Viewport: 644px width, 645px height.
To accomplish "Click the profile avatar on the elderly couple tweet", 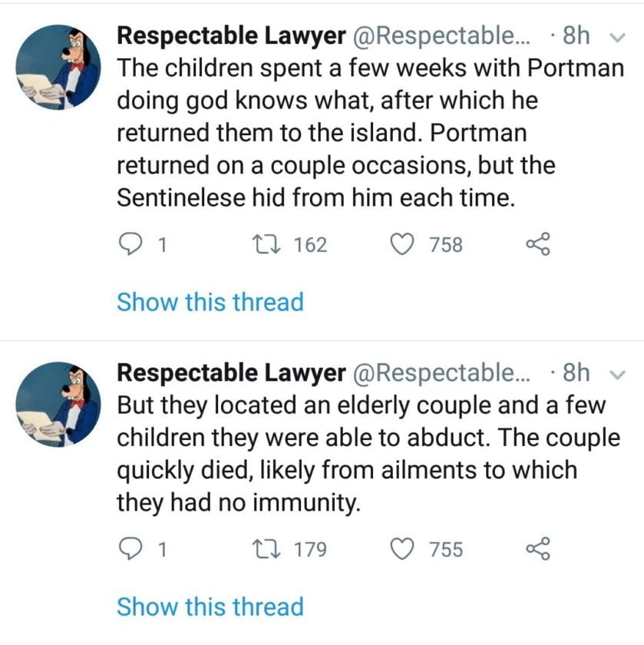I will pyautogui.click(x=58, y=405).
